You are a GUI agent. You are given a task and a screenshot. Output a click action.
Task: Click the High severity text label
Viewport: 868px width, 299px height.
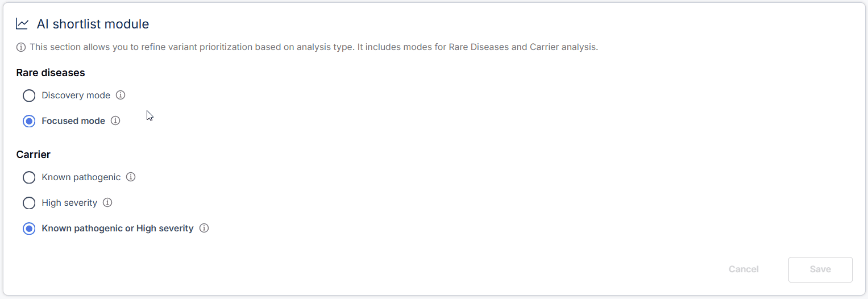[69, 203]
